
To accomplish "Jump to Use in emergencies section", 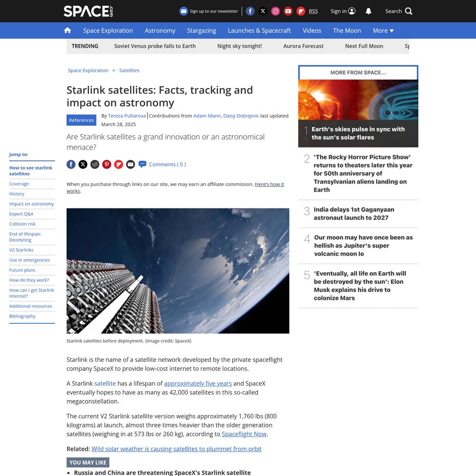I will [x=30, y=260].
